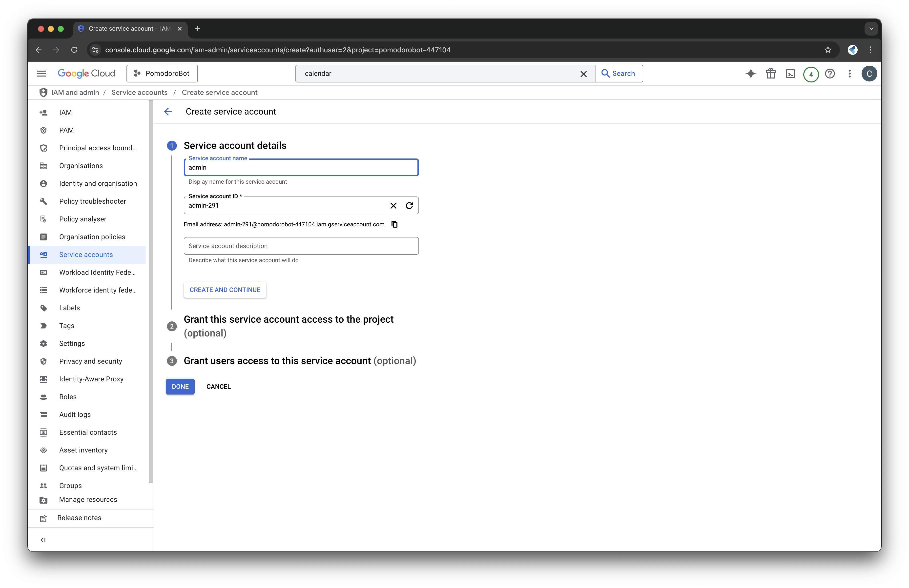909x588 pixels.
Task: Open the tab search dropdown arrow
Action: pos(871,29)
